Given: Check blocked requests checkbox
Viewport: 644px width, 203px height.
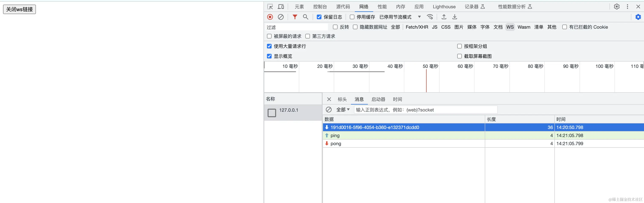Looking at the screenshot, I should (x=269, y=36).
